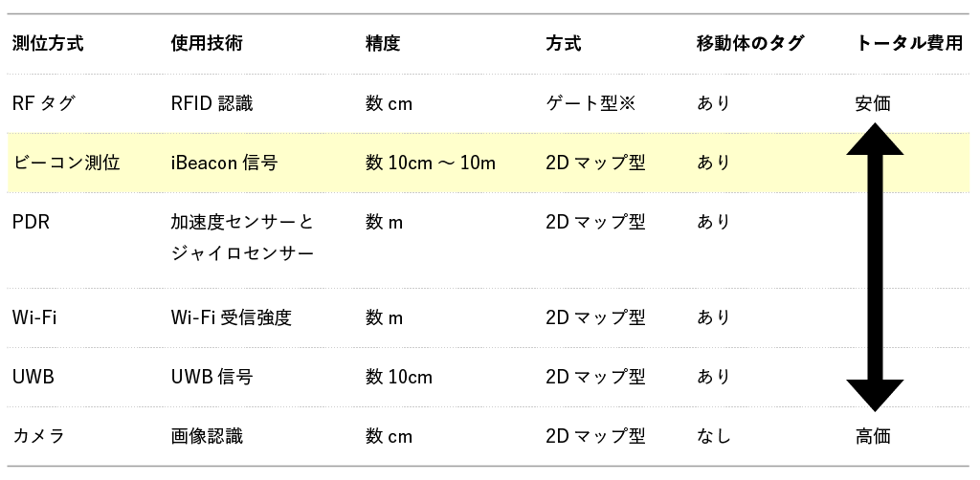Click the 安価 cost label
This screenshot has width=980, height=480.
point(873,103)
